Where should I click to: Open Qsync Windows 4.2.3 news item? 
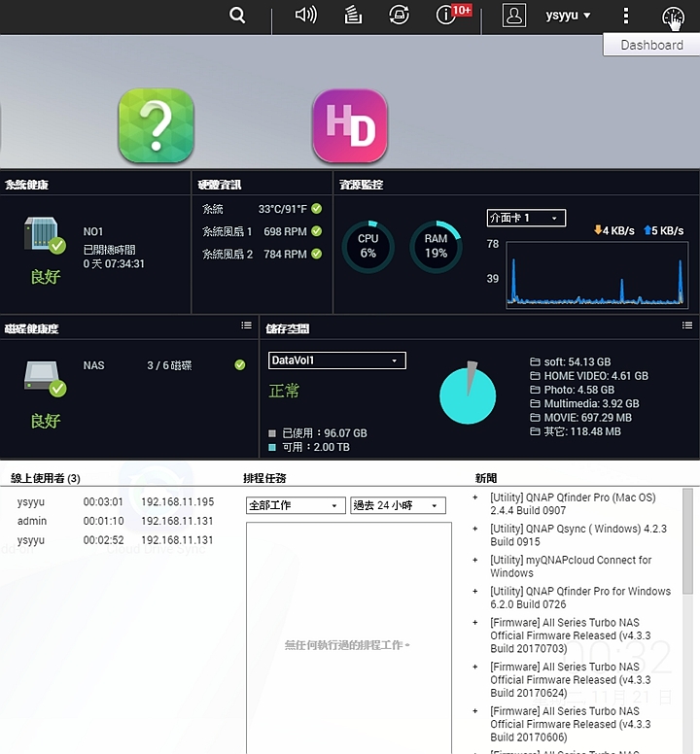point(578,534)
